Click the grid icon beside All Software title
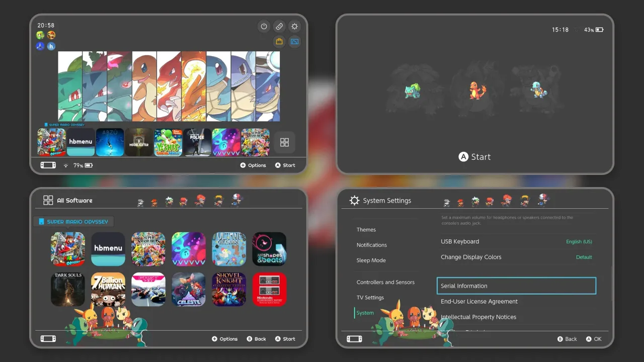The height and width of the screenshot is (362, 644). (48, 200)
